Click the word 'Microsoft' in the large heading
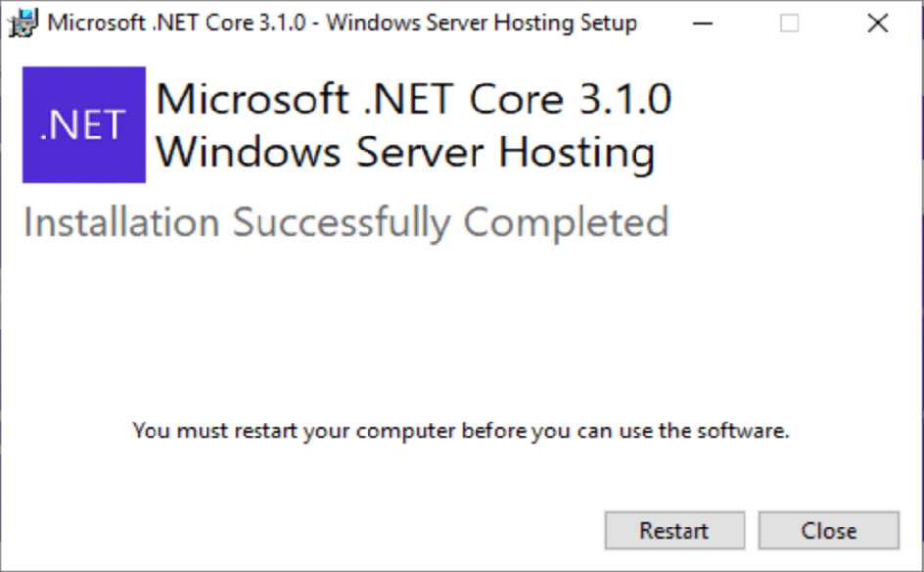This screenshot has height=572, width=924. tap(253, 99)
